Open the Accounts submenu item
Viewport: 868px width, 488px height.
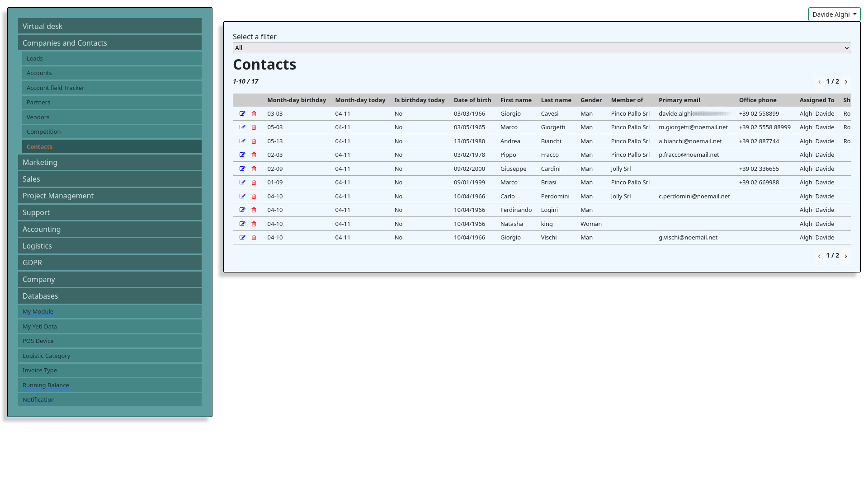click(39, 73)
